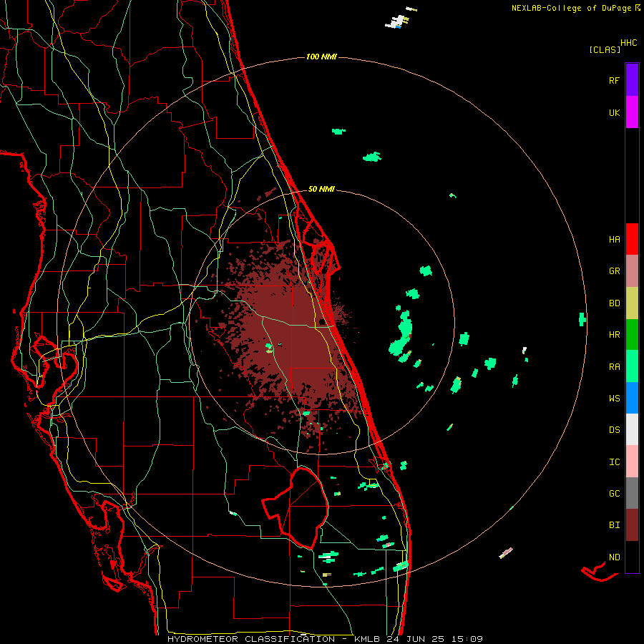Image resolution: width=644 pixels, height=644 pixels.
Task: Click the "HA" legend label
Action: tap(614, 239)
